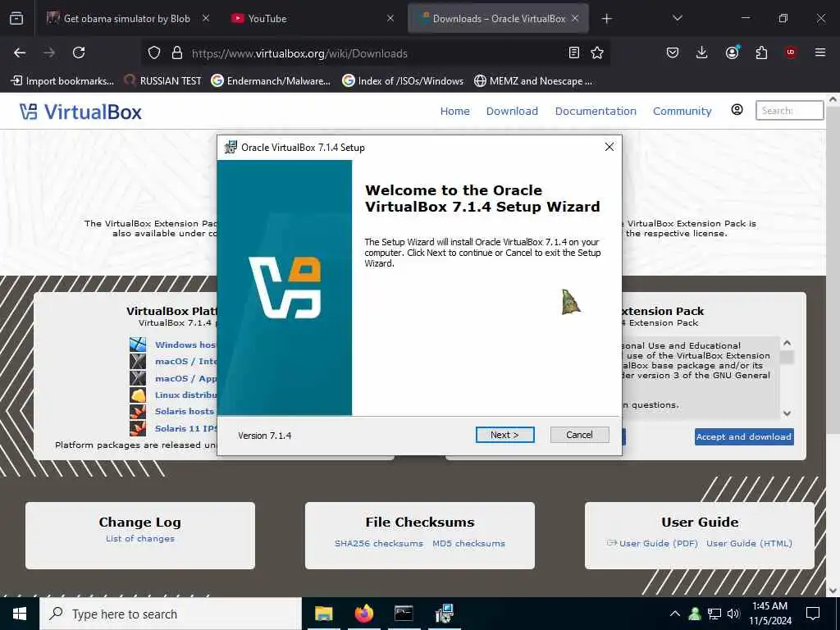The height and width of the screenshot is (630, 840).
Task: Click the Firefox forward arrow
Action: (x=49, y=52)
